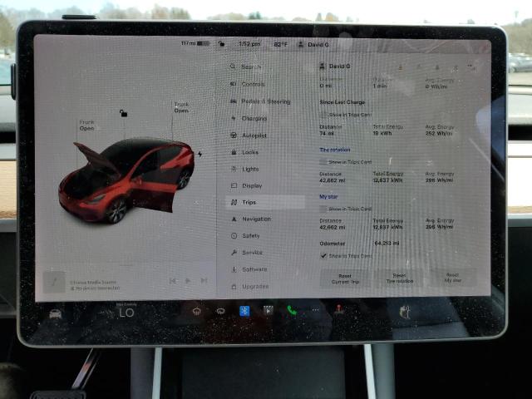This screenshot has width=532, height=399.
Task: Tap the bag icon beside Upgrades
Action: tap(234, 286)
